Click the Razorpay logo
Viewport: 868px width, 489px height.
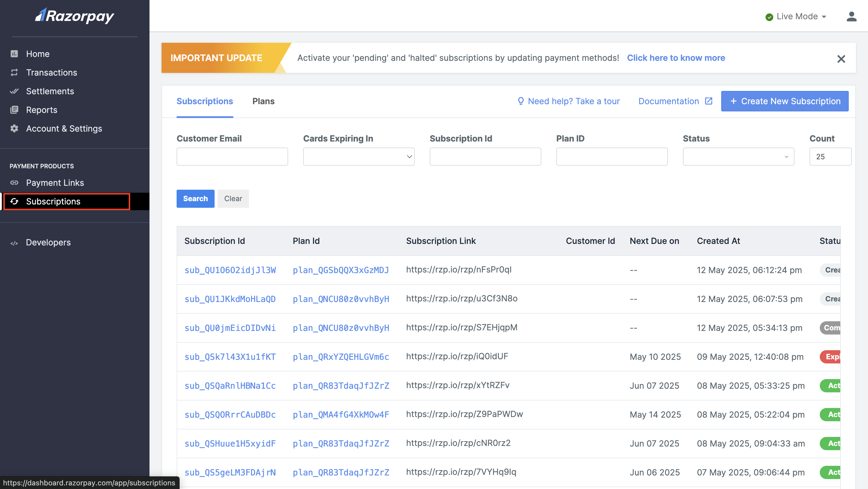[x=74, y=16]
